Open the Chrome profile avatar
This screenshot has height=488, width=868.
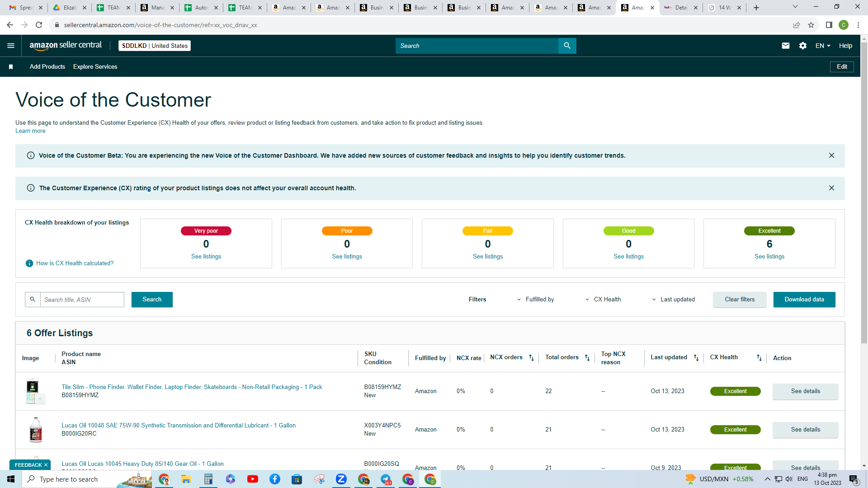coord(844,25)
